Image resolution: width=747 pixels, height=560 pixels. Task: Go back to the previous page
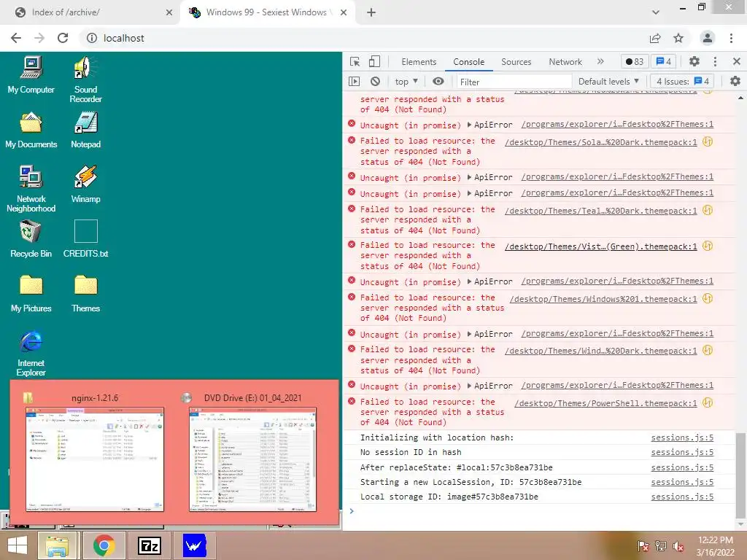point(16,38)
